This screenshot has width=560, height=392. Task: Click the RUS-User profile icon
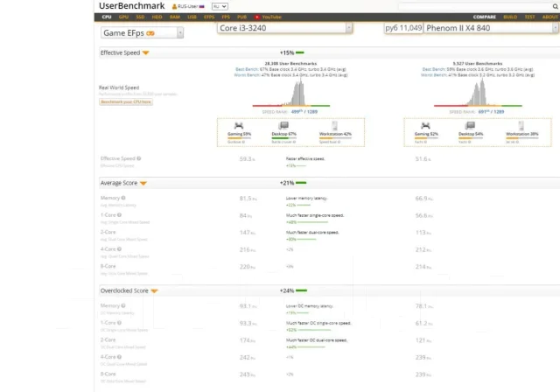click(x=174, y=6)
